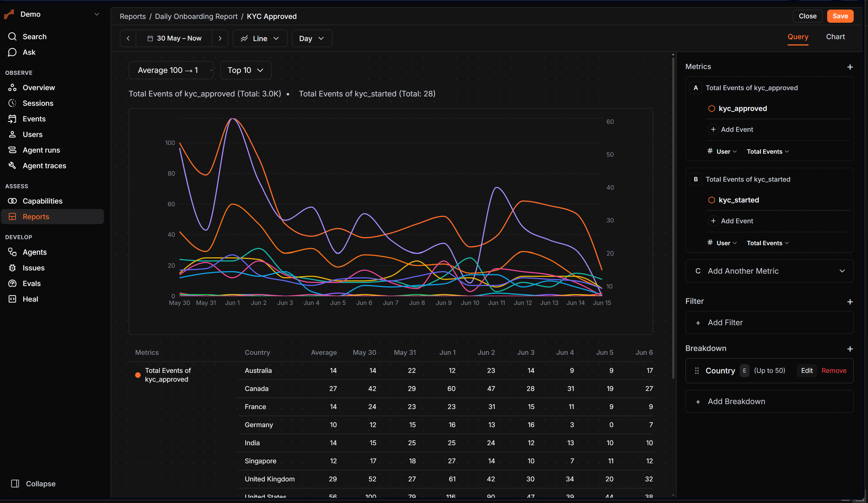Open the 30 May – Now date picker
Screen dimensions: 868x503
[x=174, y=38]
